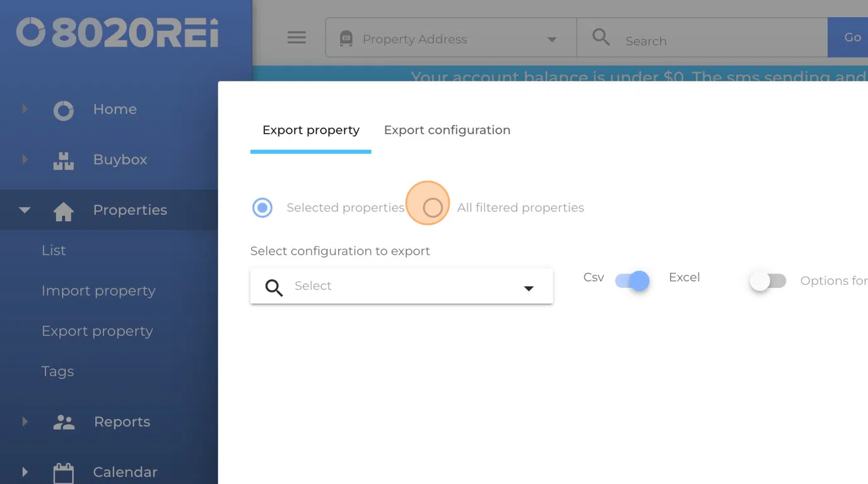Open the hamburger menu icon
868x484 pixels.
coord(296,38)
